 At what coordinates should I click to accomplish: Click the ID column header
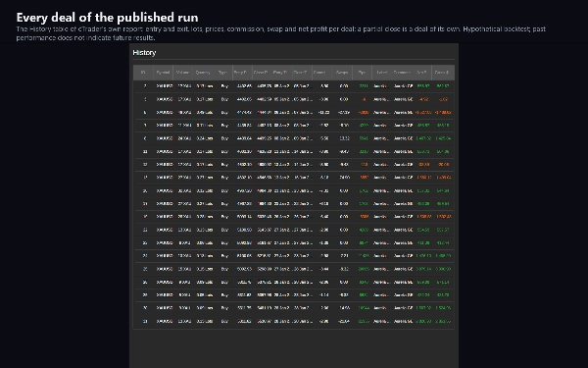[143, 73]
